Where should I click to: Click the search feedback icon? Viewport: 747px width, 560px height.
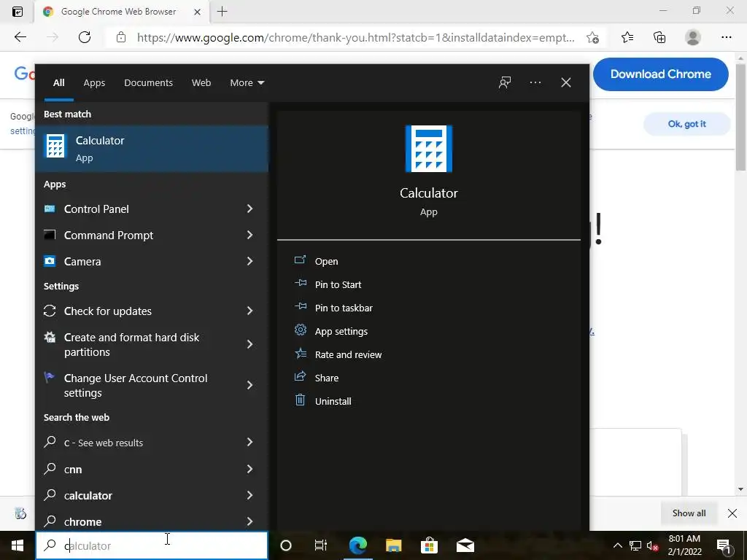click(505, 83)
